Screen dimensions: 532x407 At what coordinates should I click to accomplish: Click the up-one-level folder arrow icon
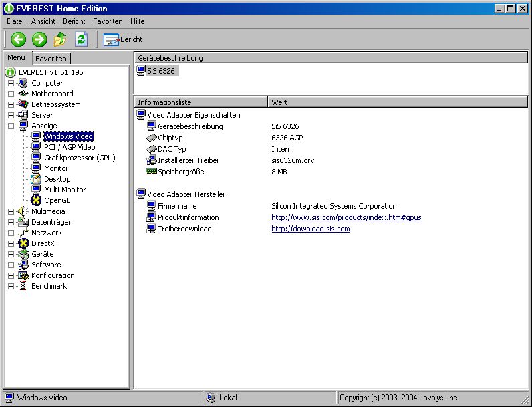pyautogui.click(x=60, y=39)
